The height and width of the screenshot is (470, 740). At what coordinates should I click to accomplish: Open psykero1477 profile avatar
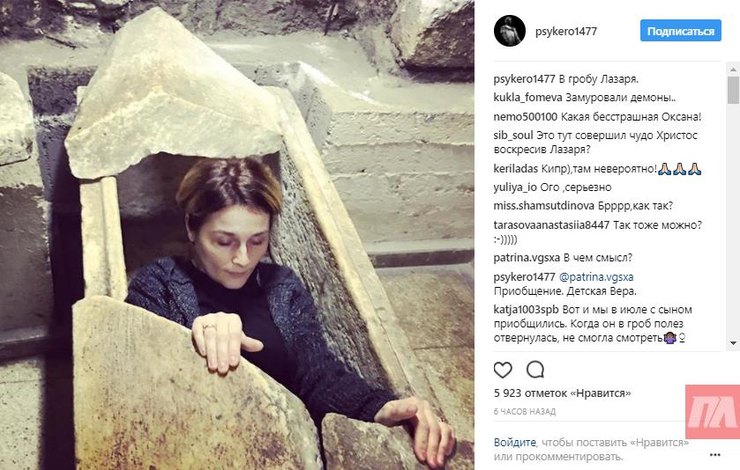pyautogui.click(x=510, y=31)
